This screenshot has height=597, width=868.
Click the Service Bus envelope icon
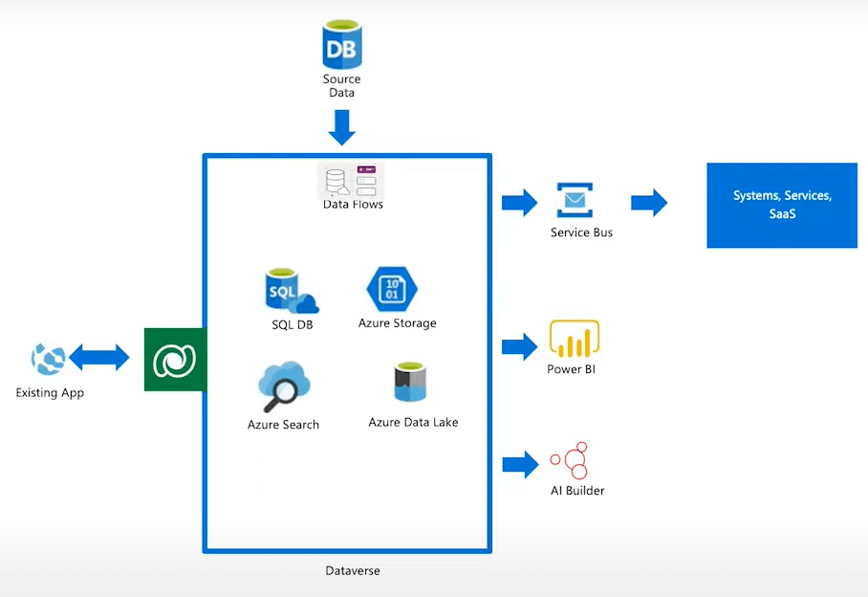(575, 200)
